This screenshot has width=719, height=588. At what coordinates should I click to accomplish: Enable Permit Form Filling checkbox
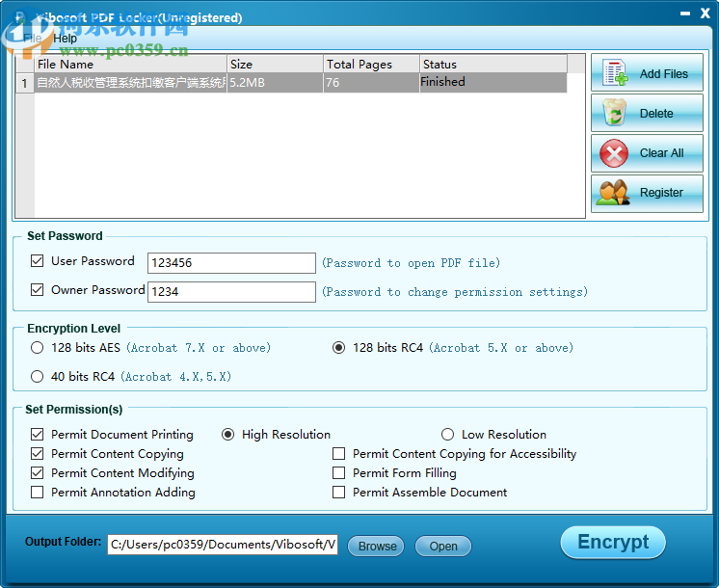click(339, 473)
